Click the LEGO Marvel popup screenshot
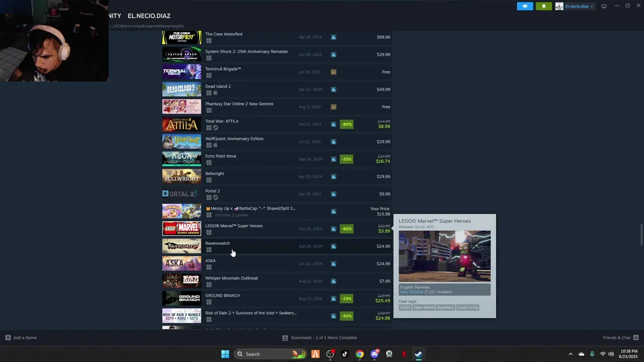The image size is (644, 362). (445, 256)
